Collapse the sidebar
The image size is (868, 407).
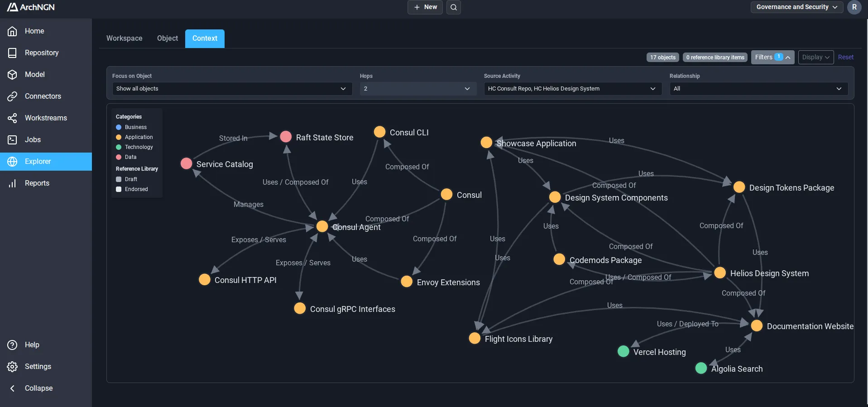[x=46, y=388]
